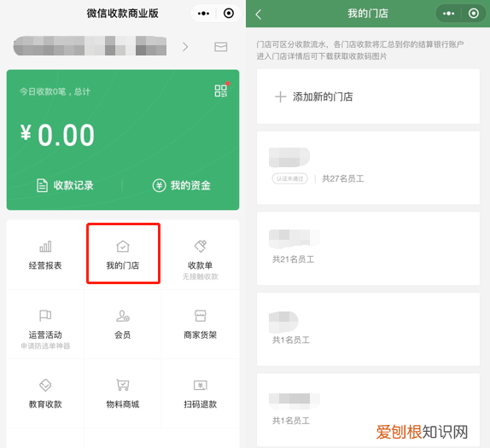This screenshot has width=490, height=448.
Task: Tap the 无接触收款 subtitle
Action: (201, 276)
